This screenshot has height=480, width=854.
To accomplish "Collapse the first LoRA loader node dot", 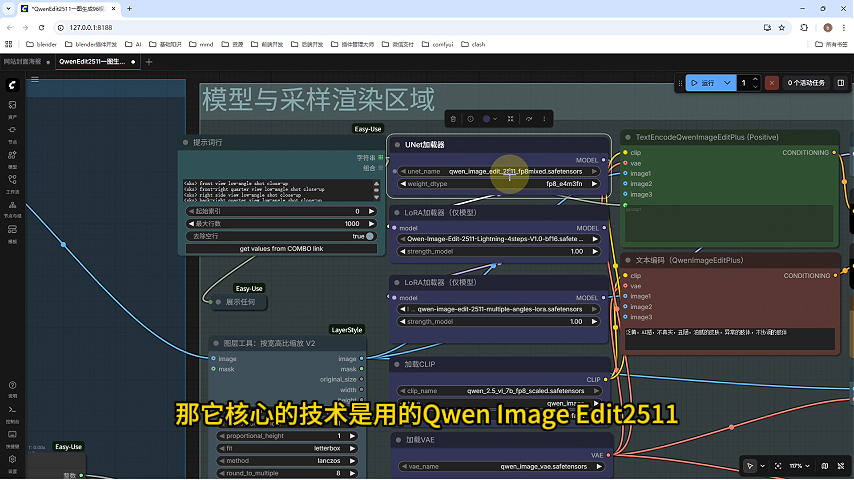I will tap(396, 212).
